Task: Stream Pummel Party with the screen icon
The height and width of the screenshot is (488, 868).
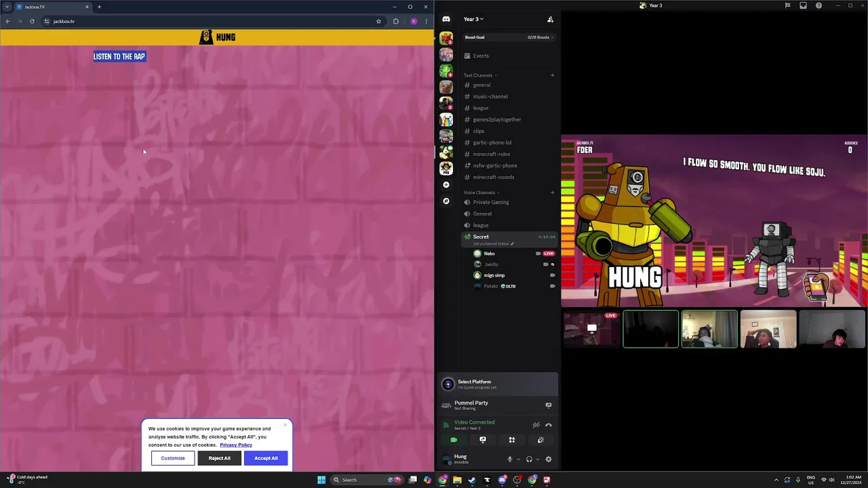Action: pos(549,405)
